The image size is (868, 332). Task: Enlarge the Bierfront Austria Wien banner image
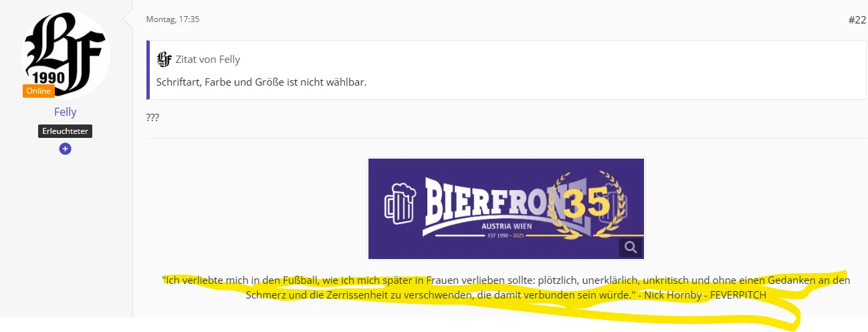[x=506, y=208]
